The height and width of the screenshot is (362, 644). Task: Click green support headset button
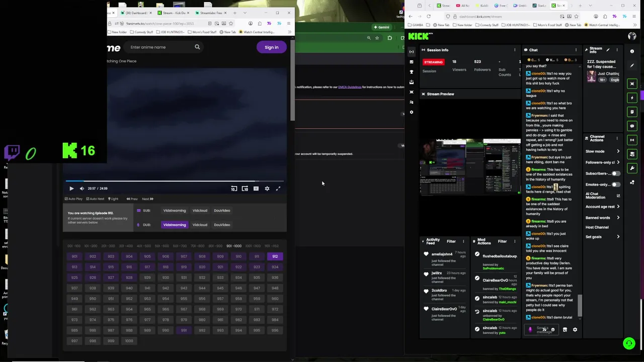coord(629,343)
